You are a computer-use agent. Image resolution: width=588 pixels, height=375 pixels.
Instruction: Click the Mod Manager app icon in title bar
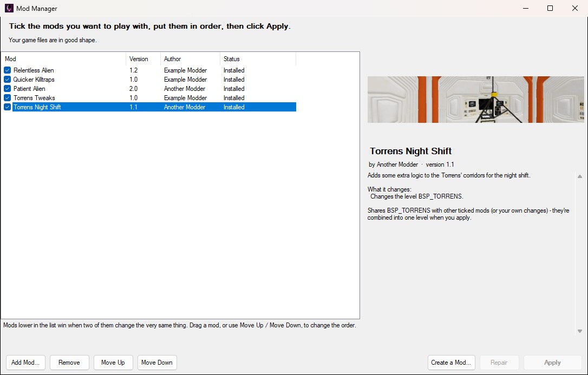[9, 8]
